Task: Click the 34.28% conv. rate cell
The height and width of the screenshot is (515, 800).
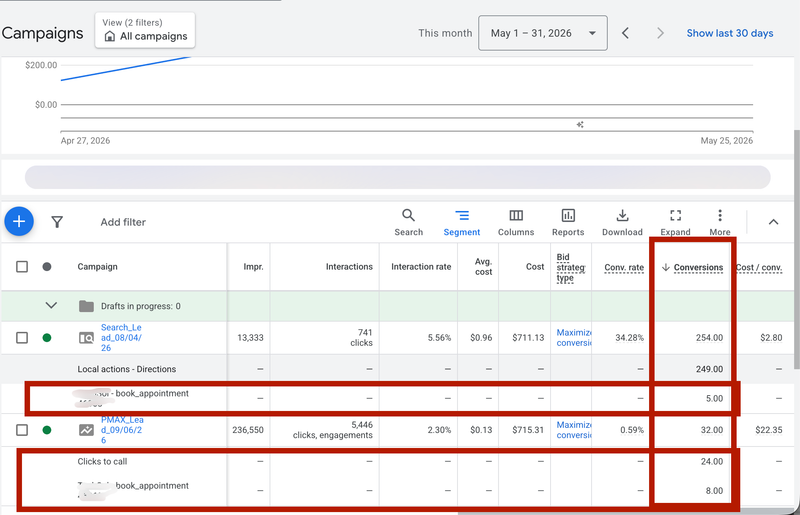Action: pos(630,337)
